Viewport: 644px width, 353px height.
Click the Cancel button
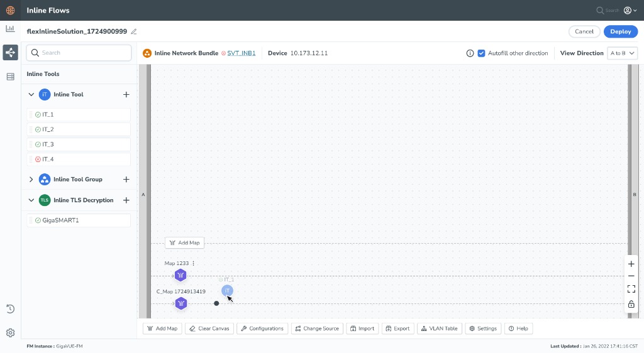pos(584,31)
